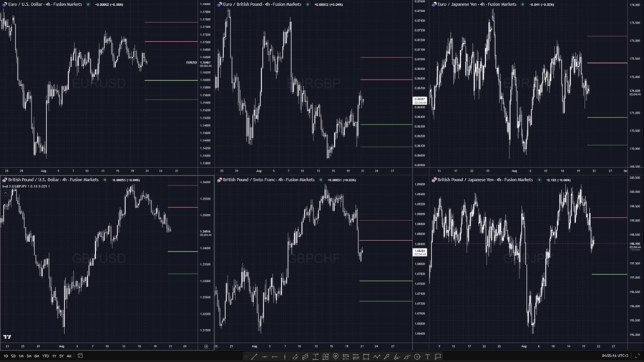
Task: Select the text annotation tool
Action: point(428,356)
